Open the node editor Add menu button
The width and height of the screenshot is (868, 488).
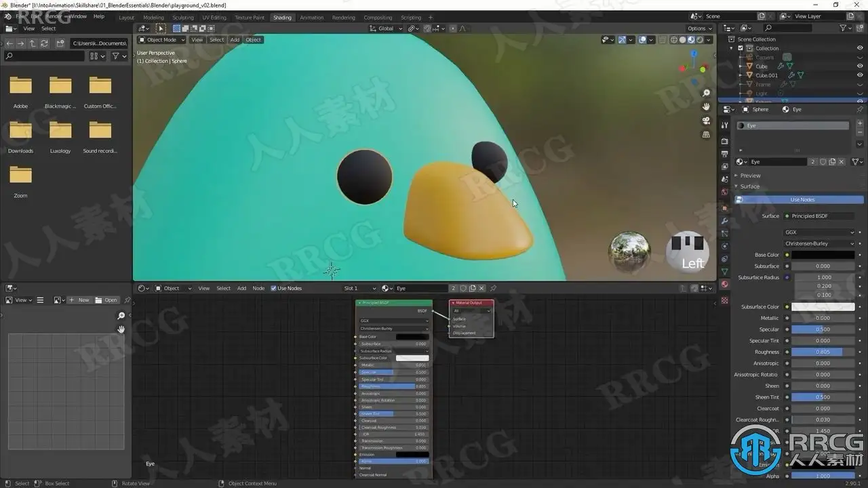coord(241,288)
